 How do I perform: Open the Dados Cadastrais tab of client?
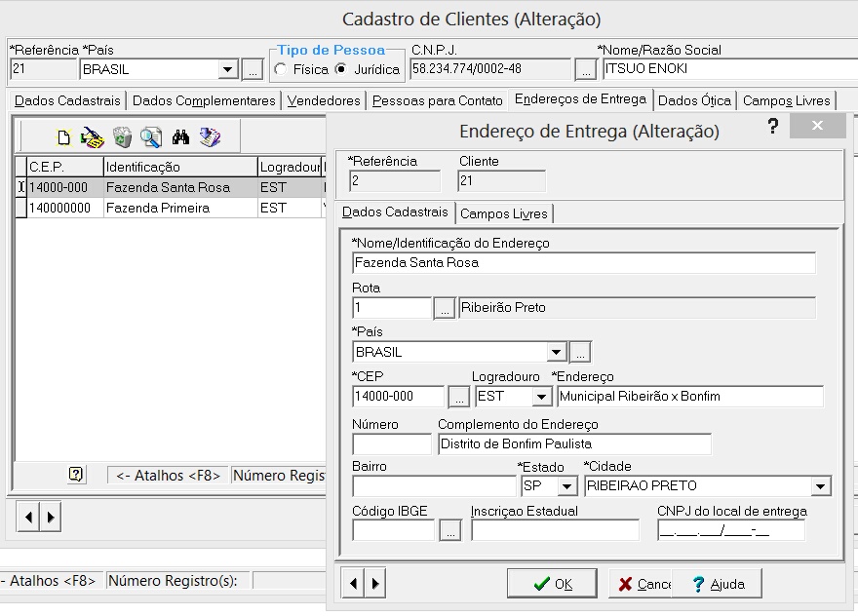[x=67, y=100]
